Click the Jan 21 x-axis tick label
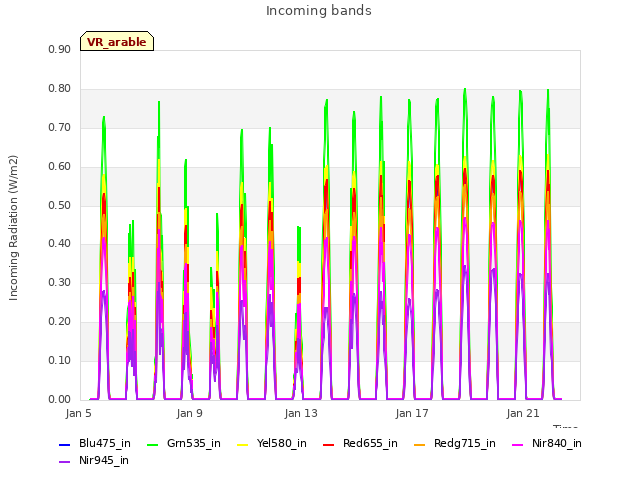This screenshot has width=640, height=480. click(523, 413)
